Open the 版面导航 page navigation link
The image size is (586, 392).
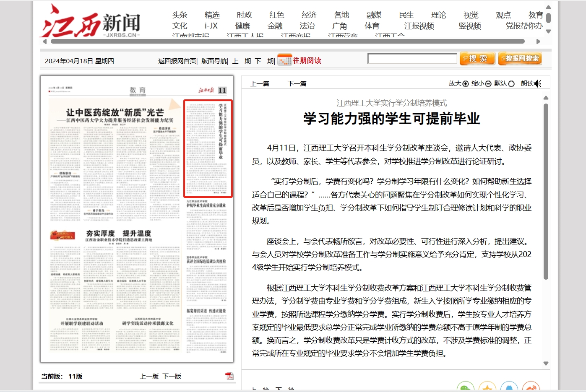[214, 61]
